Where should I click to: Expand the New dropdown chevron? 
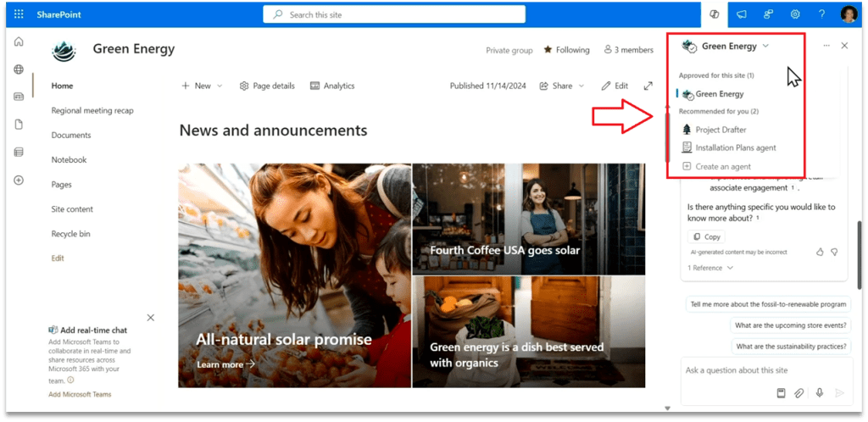220,86
